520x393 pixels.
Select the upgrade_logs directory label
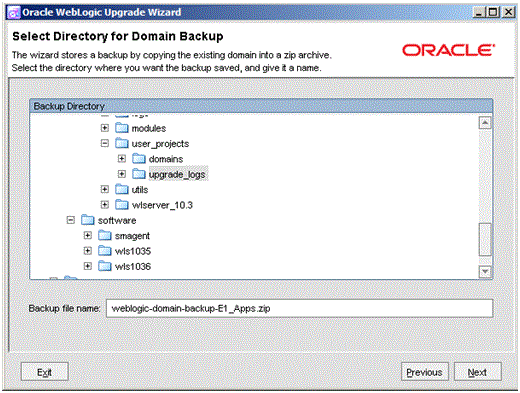(x=177, y=174)
